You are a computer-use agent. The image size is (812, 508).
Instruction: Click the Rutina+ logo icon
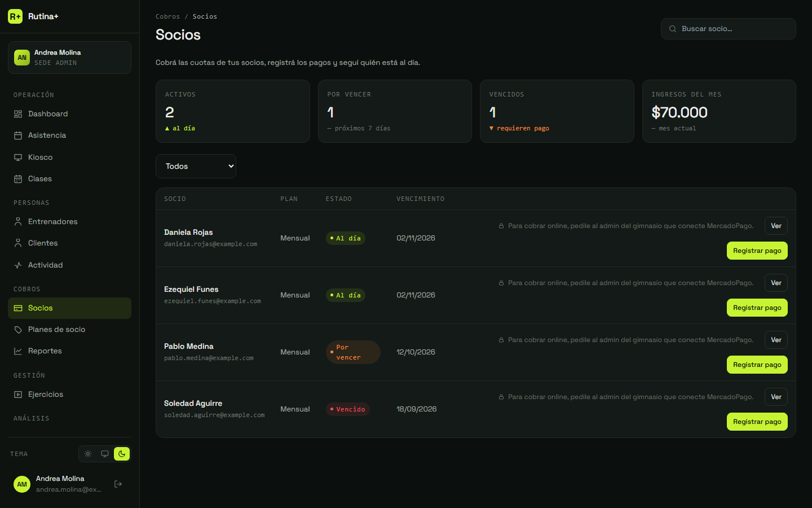pos(15,16)
